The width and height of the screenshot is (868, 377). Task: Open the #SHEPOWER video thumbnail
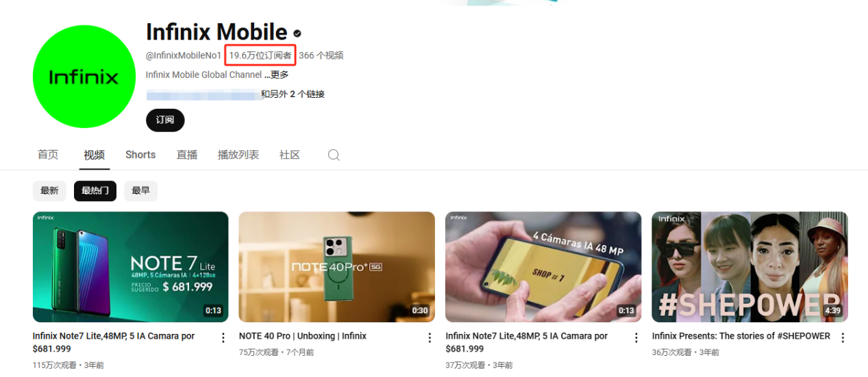[749, 267]
